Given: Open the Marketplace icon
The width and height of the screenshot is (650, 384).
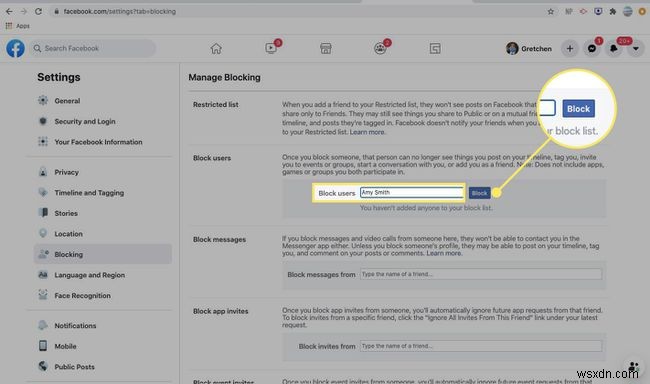Looking at the screenshot, I should coord(325,49).
